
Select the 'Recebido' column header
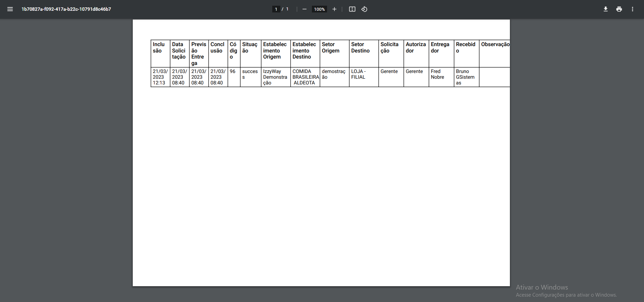click(467, 53)
